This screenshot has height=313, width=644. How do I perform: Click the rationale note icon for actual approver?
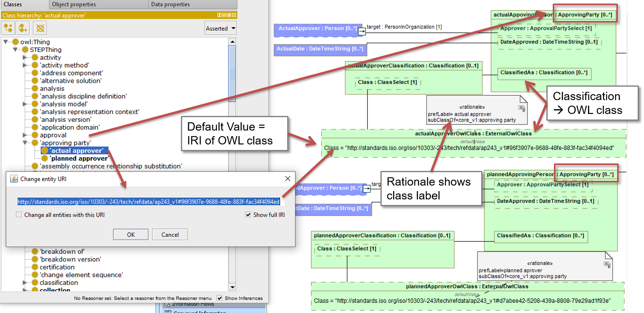point(522,108)
